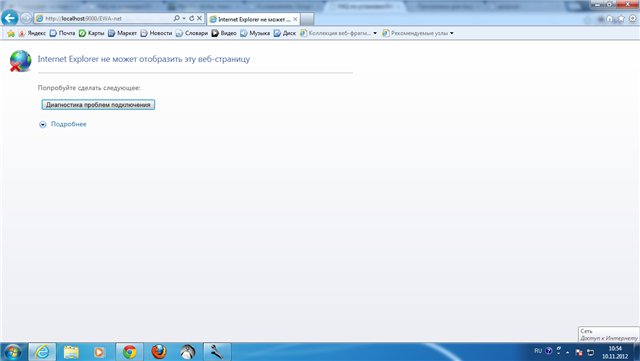640x361 pixels.
Task: Go back with the browser Back arrow
Action: 10,18
